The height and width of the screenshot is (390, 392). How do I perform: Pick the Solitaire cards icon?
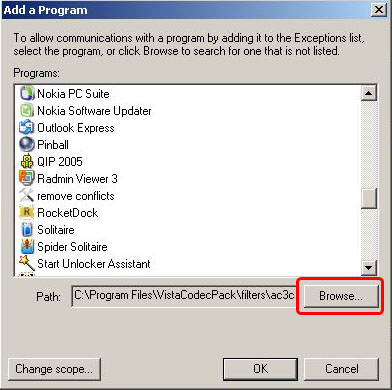click(27, 229)
